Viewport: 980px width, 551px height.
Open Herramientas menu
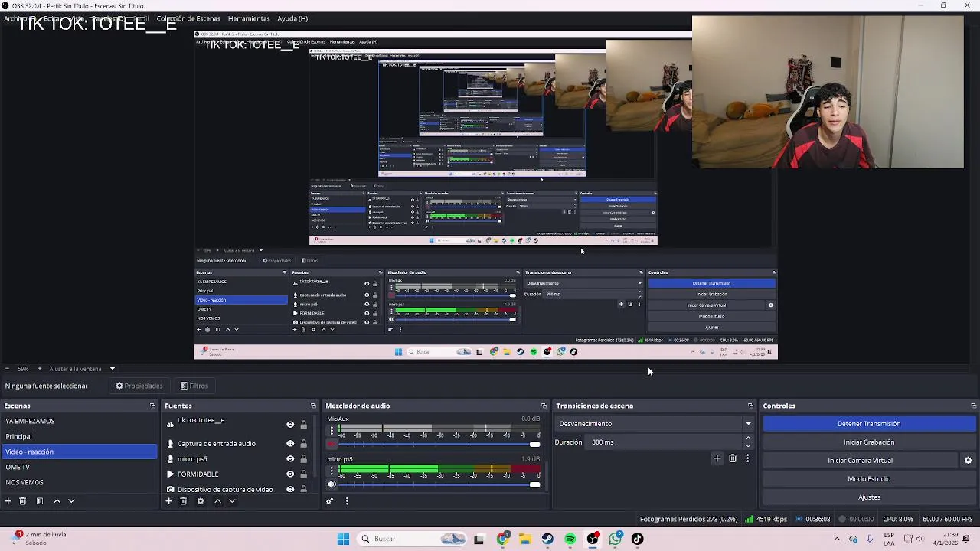pyautogui.click(x=249, y=18)
